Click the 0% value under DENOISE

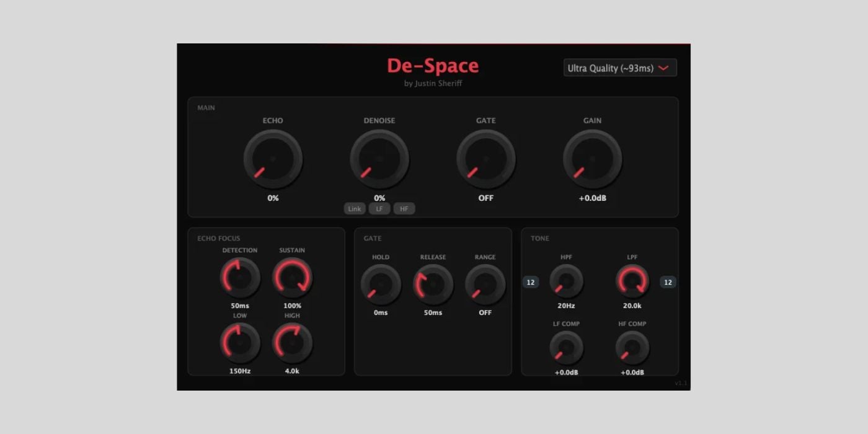[379, 198]
